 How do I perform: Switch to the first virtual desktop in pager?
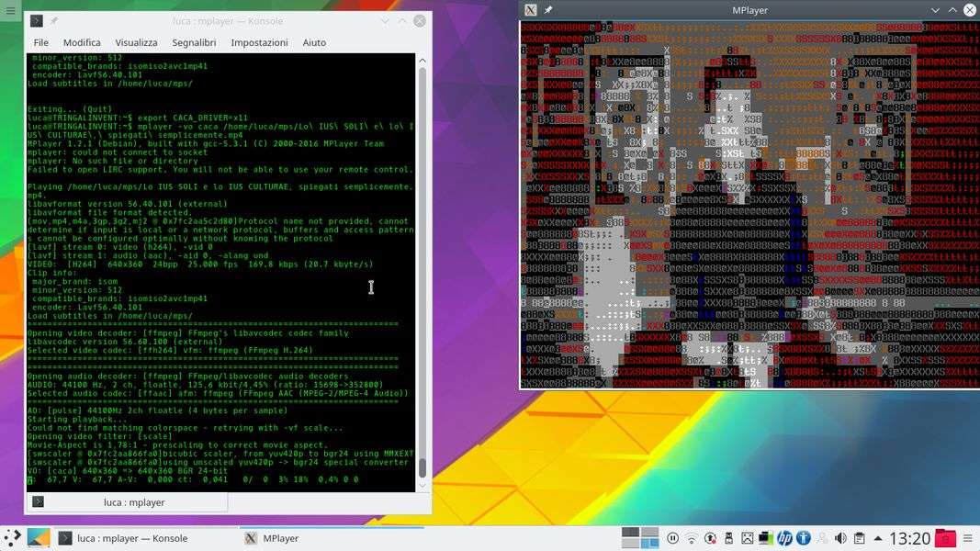coord(631,533)
